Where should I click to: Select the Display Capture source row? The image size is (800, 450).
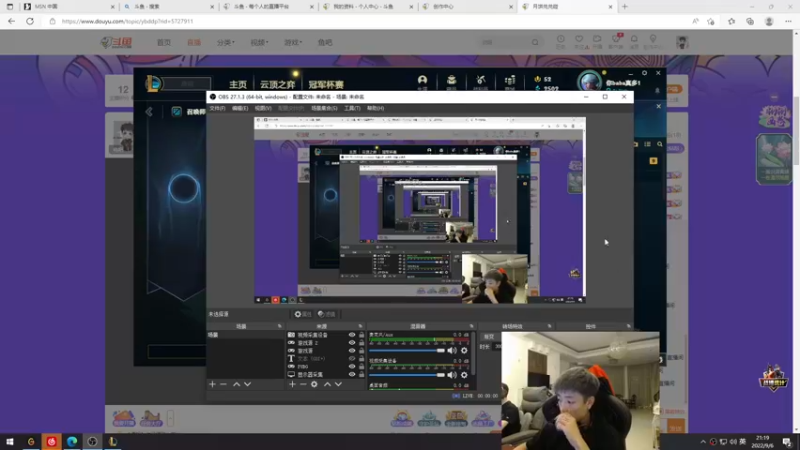pos(326,374)
